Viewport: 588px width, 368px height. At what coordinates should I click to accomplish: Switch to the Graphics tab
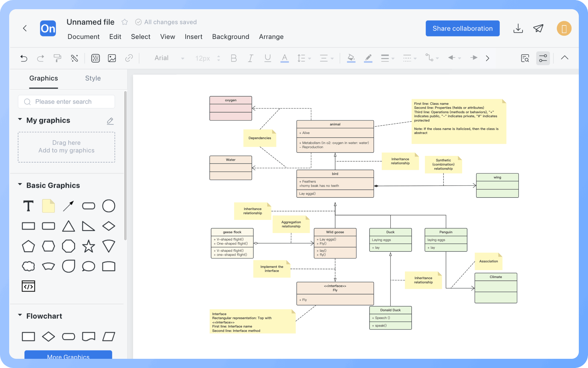[x=43, y=79]
